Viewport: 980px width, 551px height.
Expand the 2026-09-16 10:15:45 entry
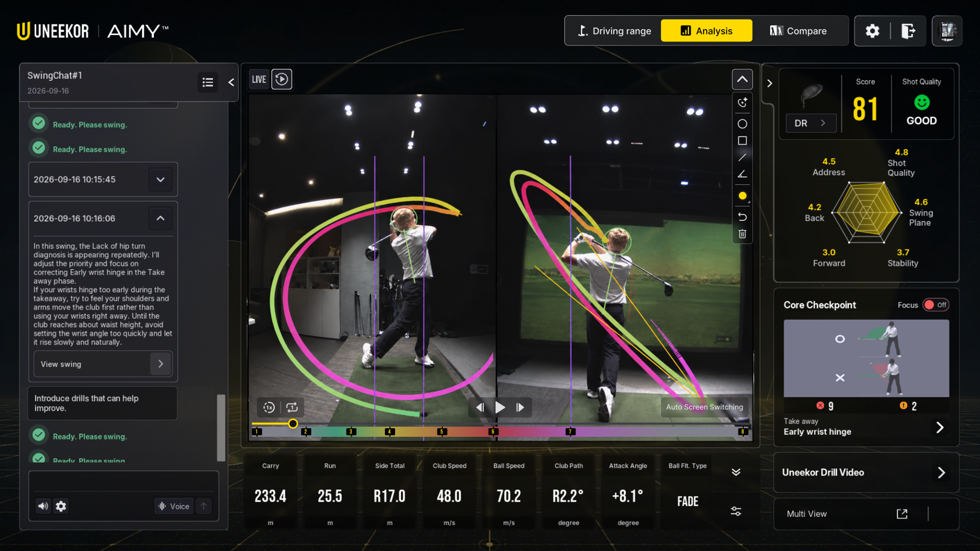click(x=160, y=179)
